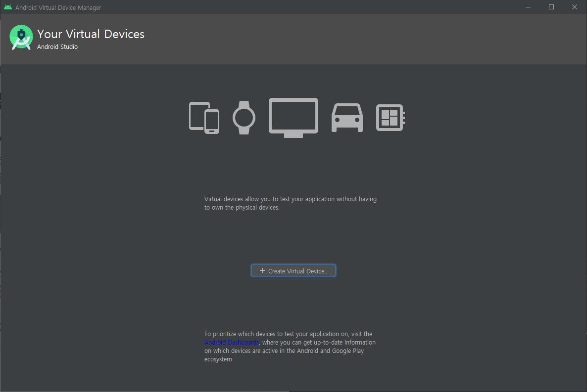Click the Android Studio logo in header

click(x=21, y=38)
